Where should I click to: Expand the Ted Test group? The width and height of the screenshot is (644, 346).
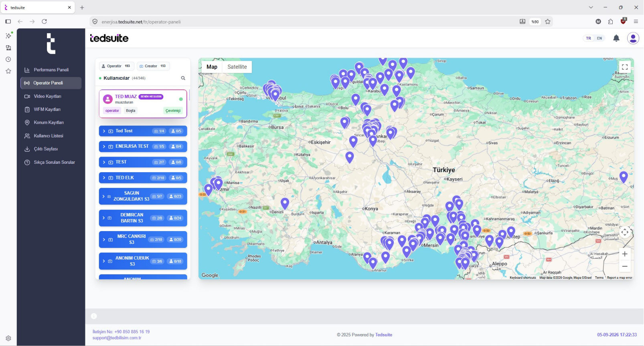tap(143, 131)
